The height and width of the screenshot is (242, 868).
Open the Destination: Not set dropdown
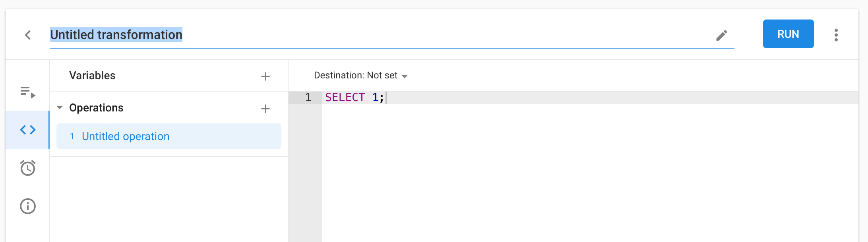pos(360,76)
